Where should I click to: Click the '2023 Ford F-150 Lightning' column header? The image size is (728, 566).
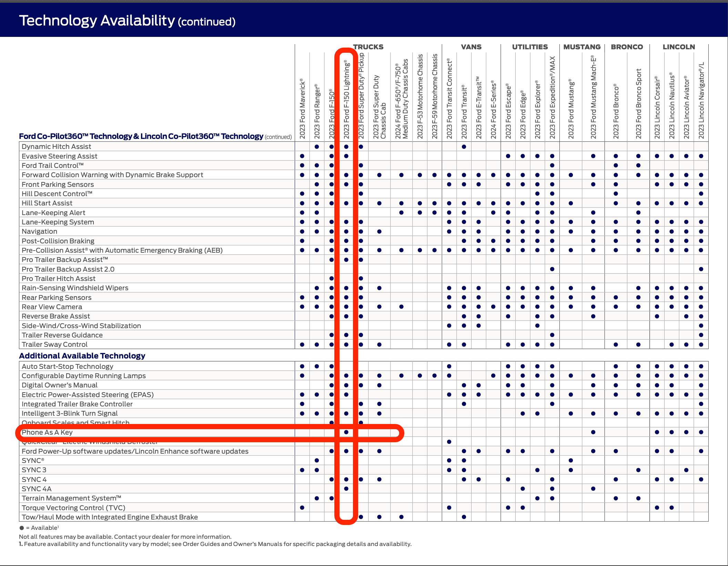pyautogui.click(x=346, y=100)
